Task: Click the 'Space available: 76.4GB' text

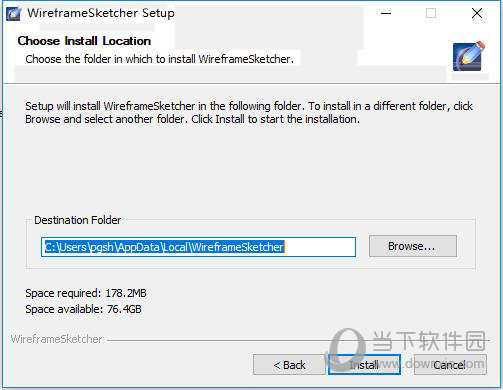Action: coord(83,309)
